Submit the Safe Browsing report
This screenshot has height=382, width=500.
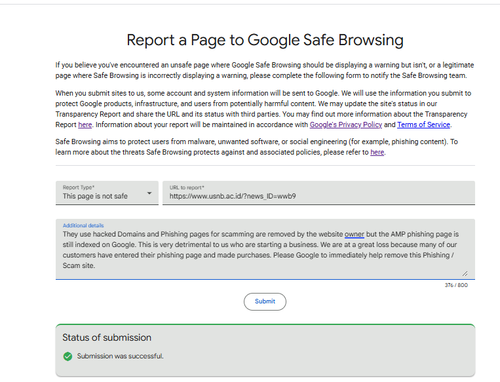pyautogui.click(x=265, y=302)
